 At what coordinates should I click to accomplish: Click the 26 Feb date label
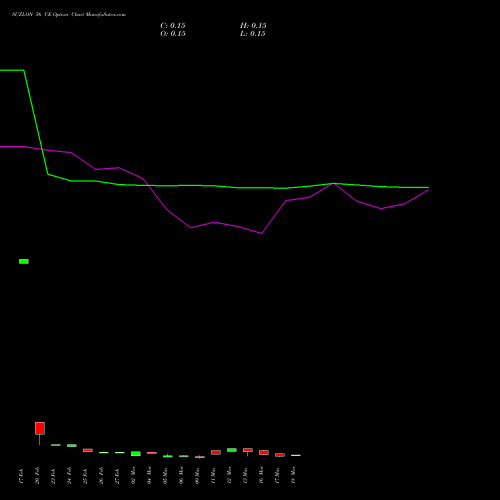[x=102, y=476]
